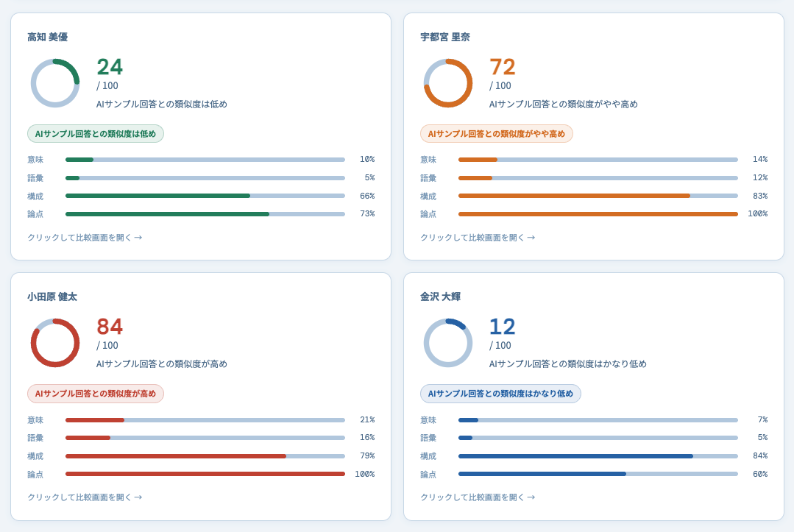
Task: Click 構成 progress bar on 金沢 大輝 card
Action: click(x=598, y=456)
